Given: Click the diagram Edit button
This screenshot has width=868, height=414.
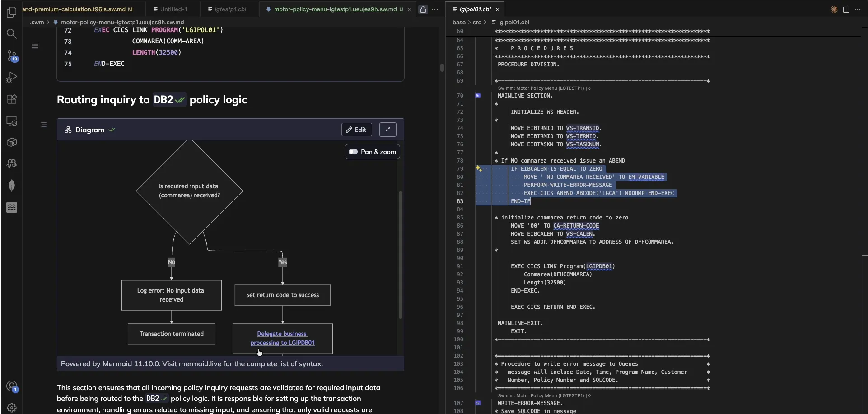Looking at the screenshot, I should 357,130.
